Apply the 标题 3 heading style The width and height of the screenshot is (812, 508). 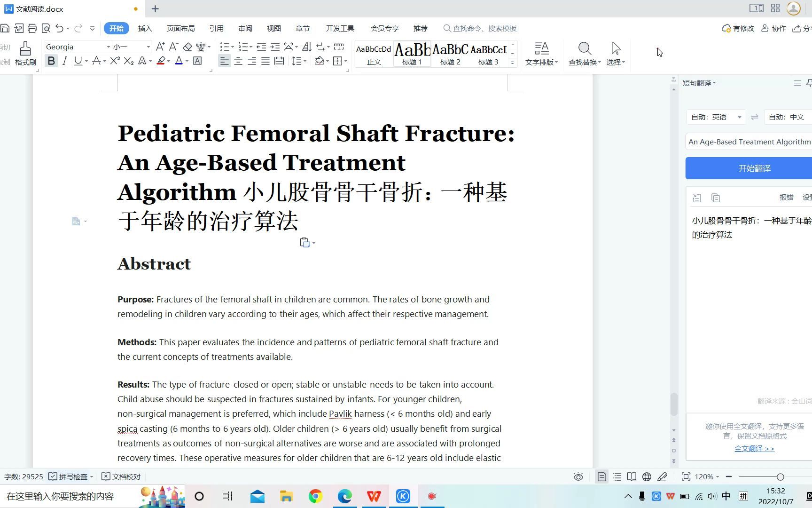click(x=488, y=54)
